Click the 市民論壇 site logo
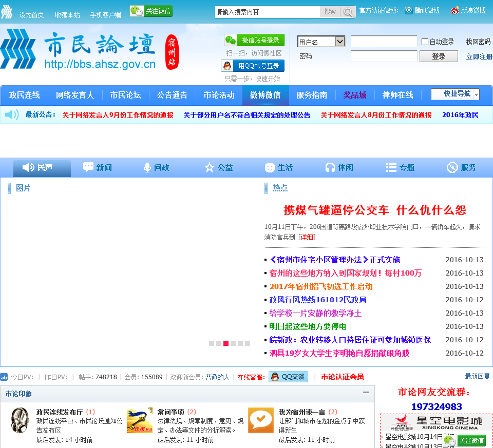493x448 pixels. click(90, 49)
